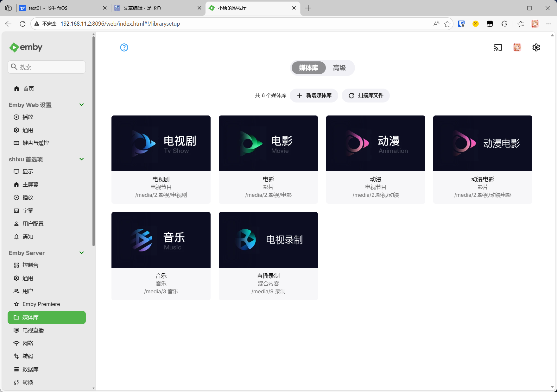Click the 新增媒体库 button
The width and height of the screenshot is (557, 392).
click(314, 96)
